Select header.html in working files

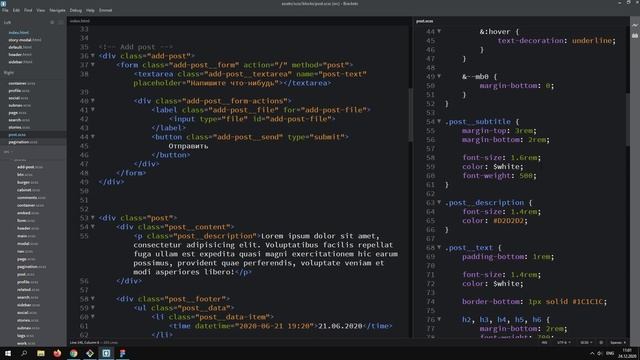20,55
